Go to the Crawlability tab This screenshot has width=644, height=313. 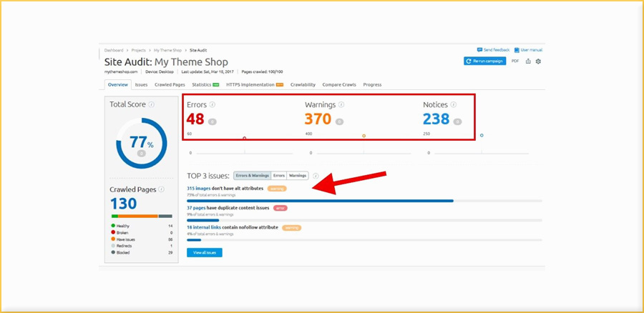[303, 84]
